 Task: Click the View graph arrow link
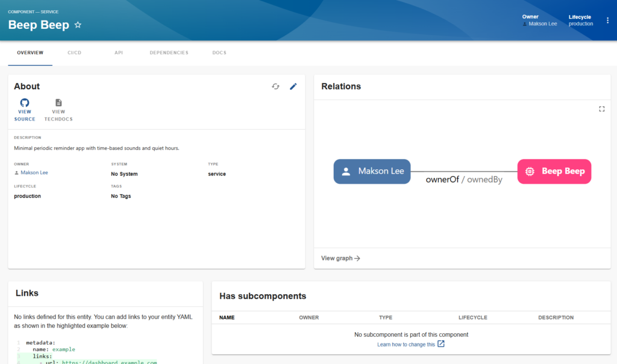click(340, 259)
